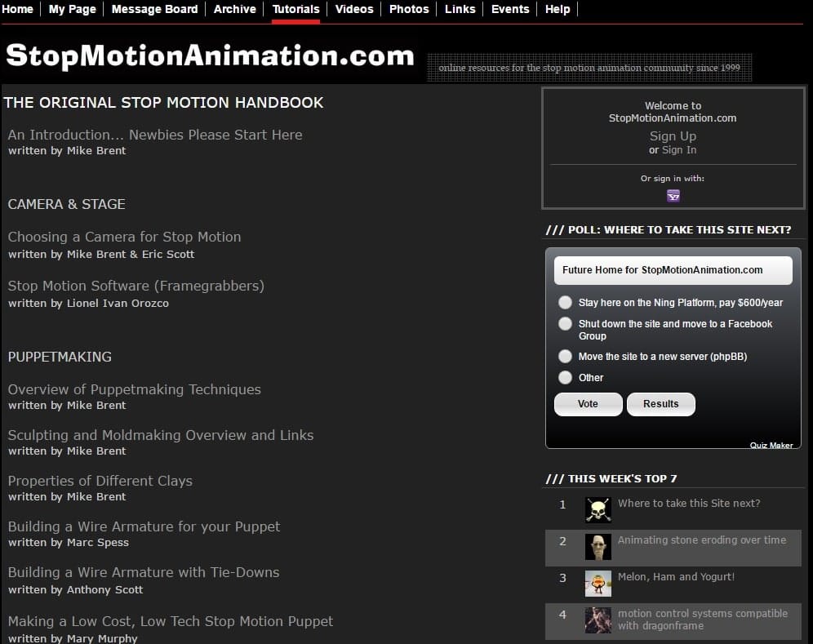Open the skull and crossbones thumbnail
The width and height of the screenshot is (813, 644).
(x=598, y=509)
